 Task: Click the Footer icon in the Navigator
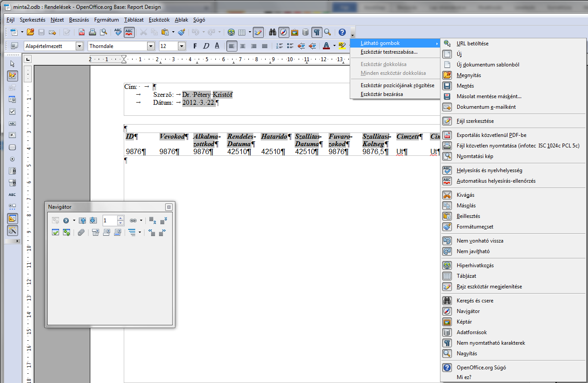pyautogui.click(x=107, y=232)
